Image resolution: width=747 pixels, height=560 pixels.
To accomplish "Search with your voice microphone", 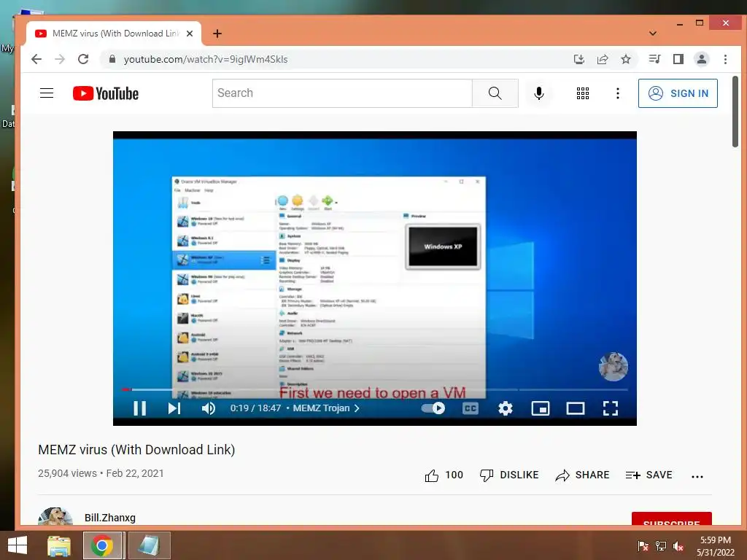I will pyautogui.click(x=539, y=93).
